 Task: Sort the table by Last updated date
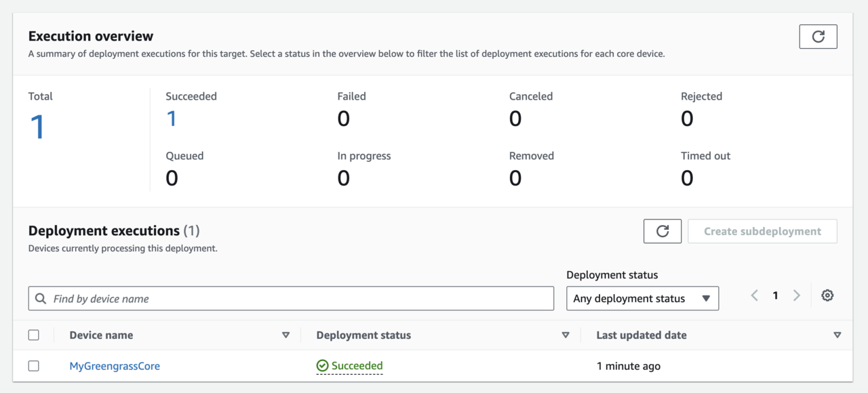click(837, 335)
